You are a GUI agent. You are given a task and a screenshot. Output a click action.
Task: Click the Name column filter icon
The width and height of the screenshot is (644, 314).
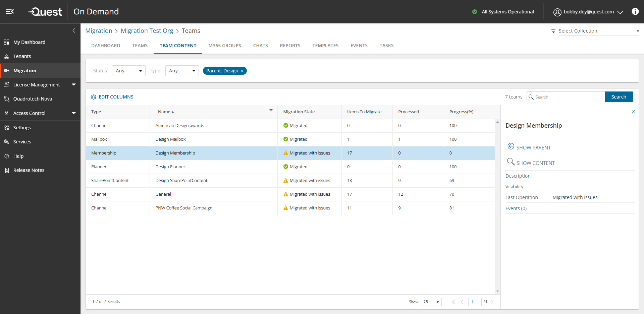271,111
